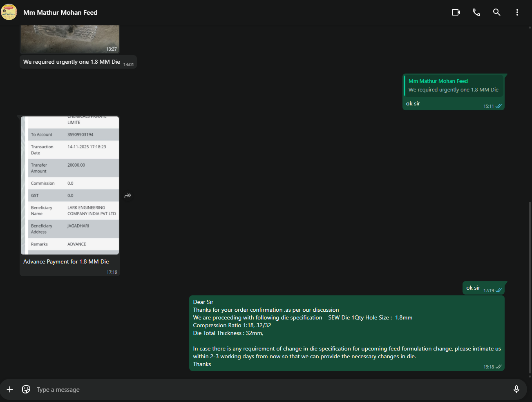Click the Advance Payment for 1.8 MM Die caption
The height and width of the screenshot is (402, 532).
pos(66,262)
